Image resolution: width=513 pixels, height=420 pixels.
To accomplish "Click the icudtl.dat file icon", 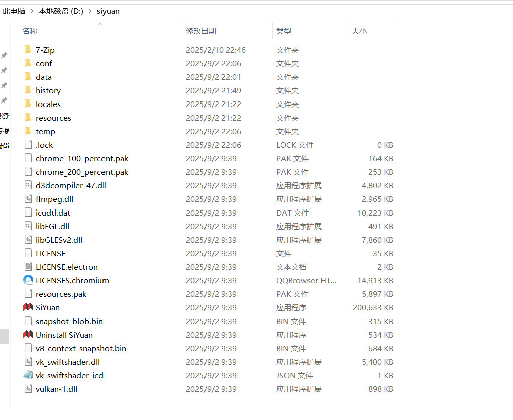I will coord(28,213).
